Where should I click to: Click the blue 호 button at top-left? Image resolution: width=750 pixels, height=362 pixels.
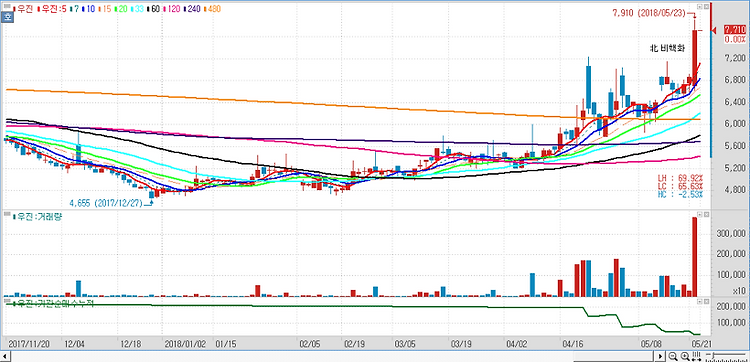click(x=7, y=18)
